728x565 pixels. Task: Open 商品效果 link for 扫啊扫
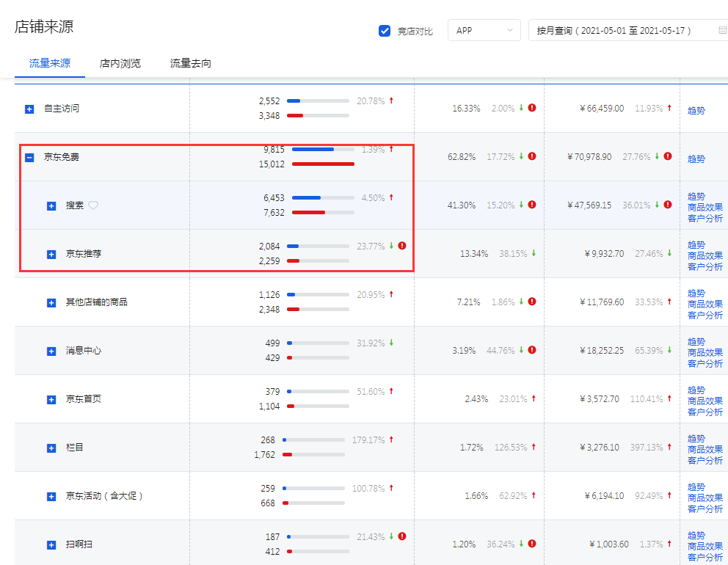pyautogui.click(x=705, y=547)
